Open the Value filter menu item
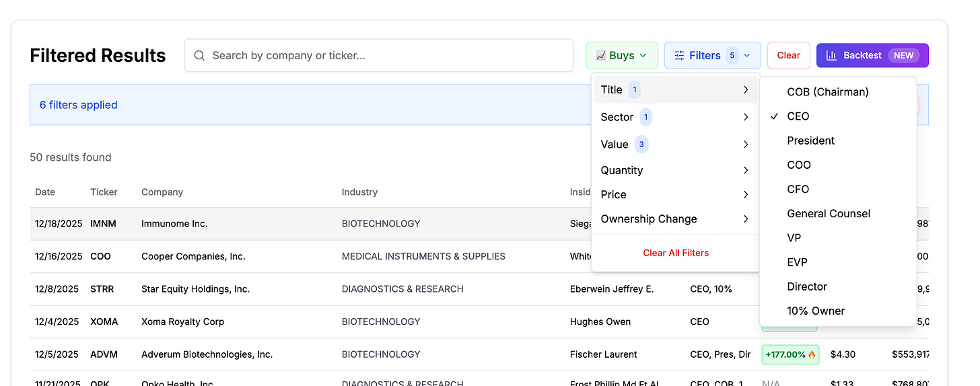This screenshot has width=980, height=386. 676,144
